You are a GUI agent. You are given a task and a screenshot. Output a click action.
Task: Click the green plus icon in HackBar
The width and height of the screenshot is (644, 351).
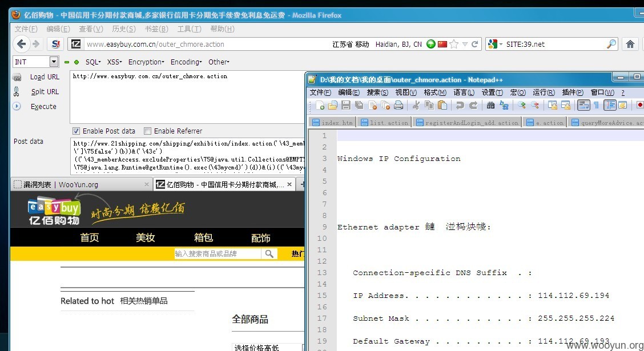(77, 62)
